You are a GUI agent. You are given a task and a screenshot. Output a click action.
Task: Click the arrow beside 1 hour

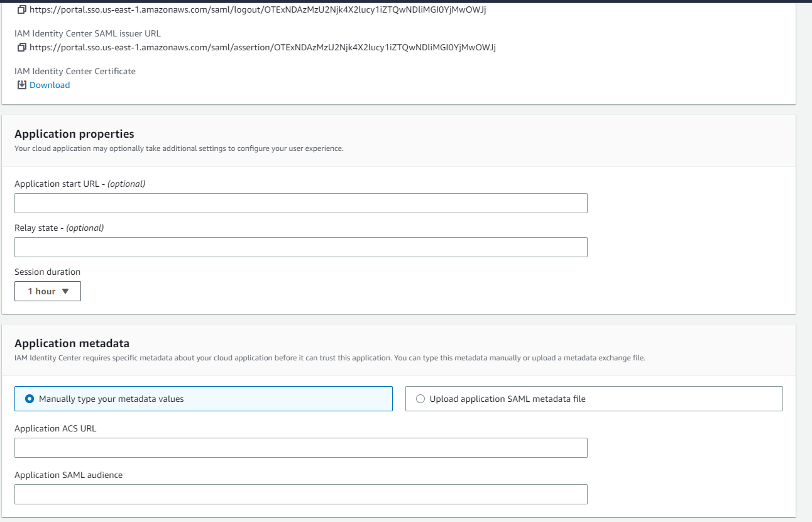pyautogui.click(x=65, y=291)
